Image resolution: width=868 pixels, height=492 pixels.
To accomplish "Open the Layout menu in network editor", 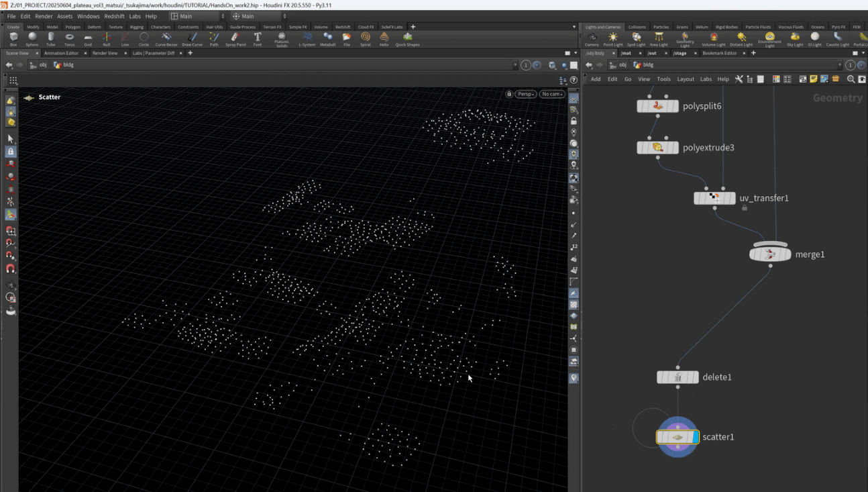I will click(685, 79).
